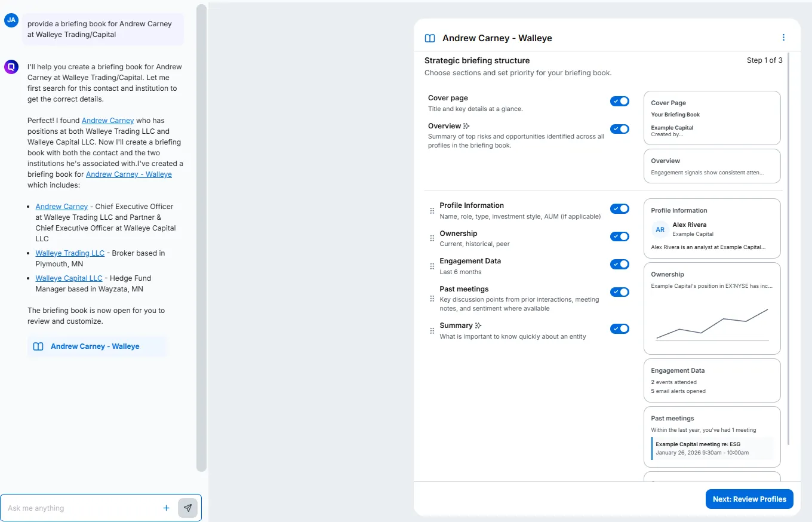
Task: Click the send message paper plane icon
Action: (187, 508)
